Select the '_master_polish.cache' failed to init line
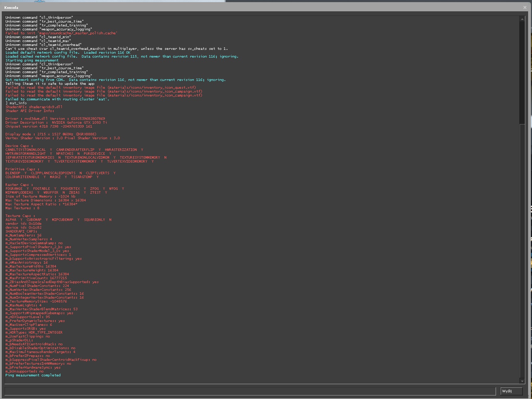Image resolution: width=532 pixels, height=399 pixels. tap(61, 33)
